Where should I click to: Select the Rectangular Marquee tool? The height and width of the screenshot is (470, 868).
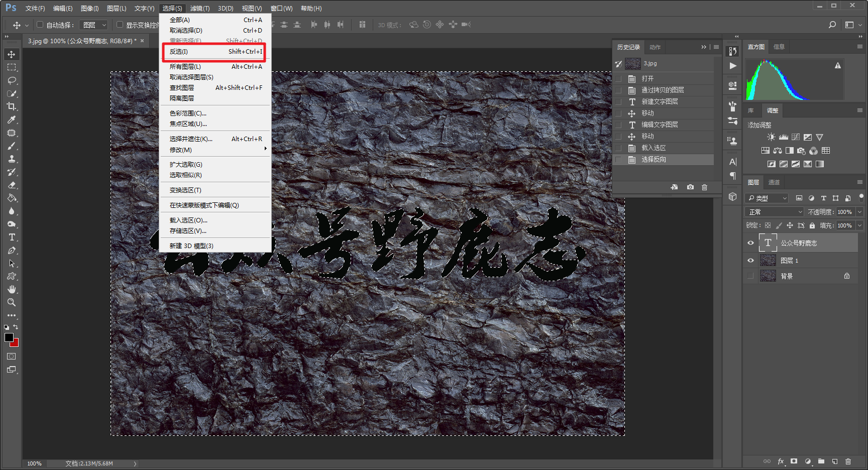12,67
